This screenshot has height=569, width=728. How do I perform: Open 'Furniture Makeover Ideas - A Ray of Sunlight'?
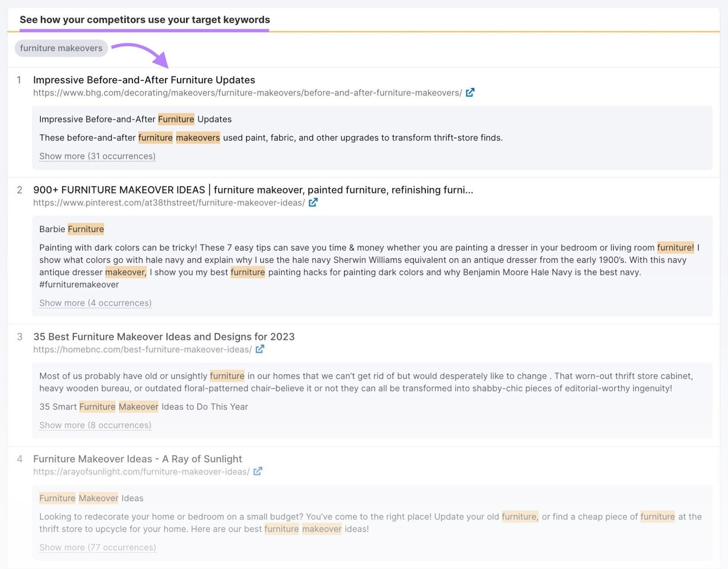tap(137, 459)
